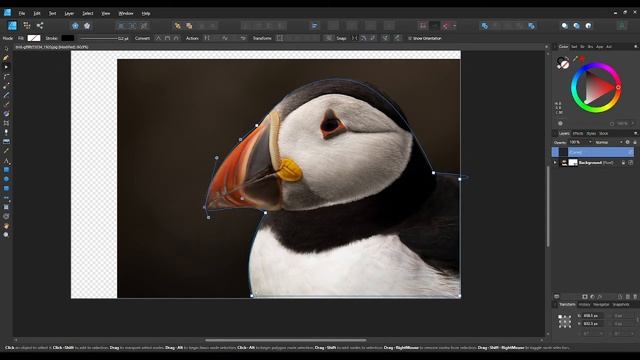Convert node to Sharp
This screenshot has height=360, width=640.
tap(158, 38)
